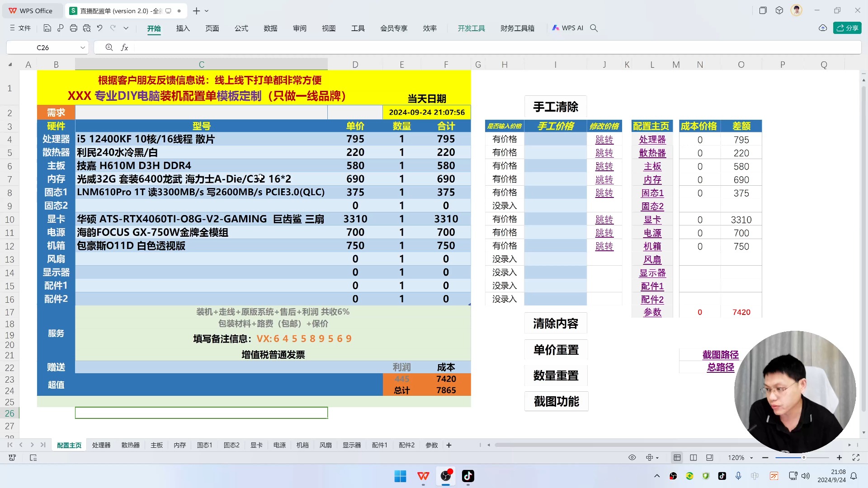Image resolution: width=868 pixels, height=488 pixels.
Task: Toggle full screen view mode
Action: (855, 458)
